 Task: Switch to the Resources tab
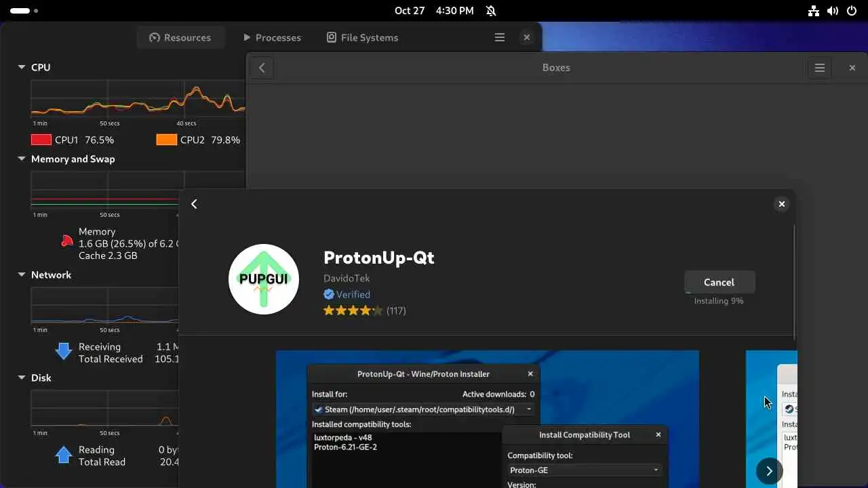180,37
